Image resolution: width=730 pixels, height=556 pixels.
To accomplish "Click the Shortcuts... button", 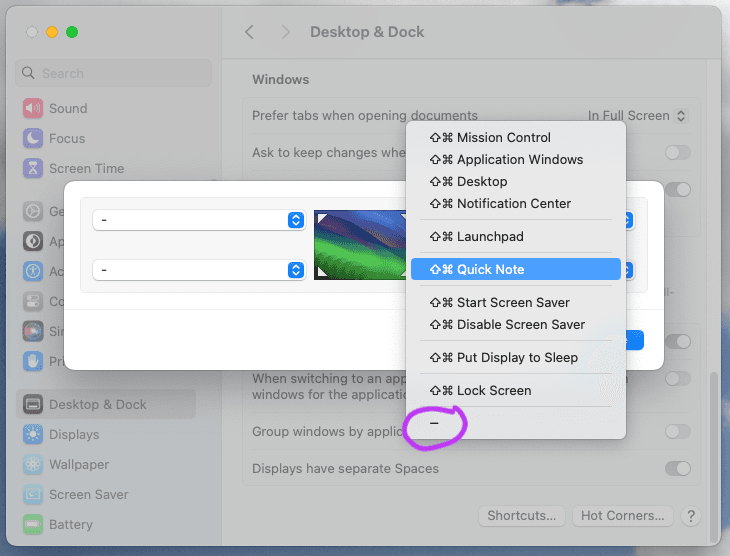I will (x=521, y=516).
